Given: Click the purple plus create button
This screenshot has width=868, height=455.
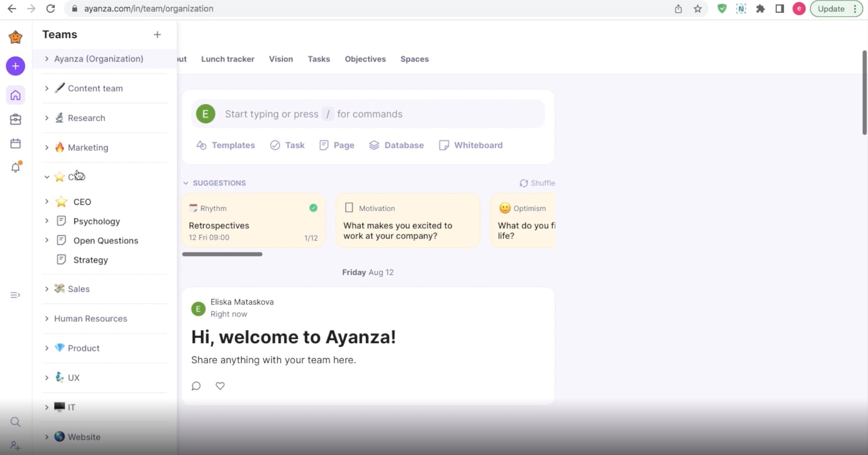Looking at the screenshot, I should [15, 66].
